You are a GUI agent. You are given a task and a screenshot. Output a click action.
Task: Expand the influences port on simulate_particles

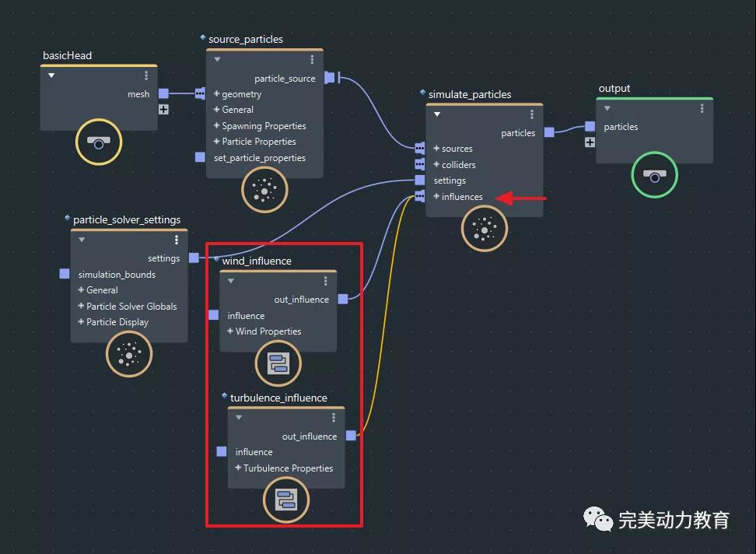437,197
